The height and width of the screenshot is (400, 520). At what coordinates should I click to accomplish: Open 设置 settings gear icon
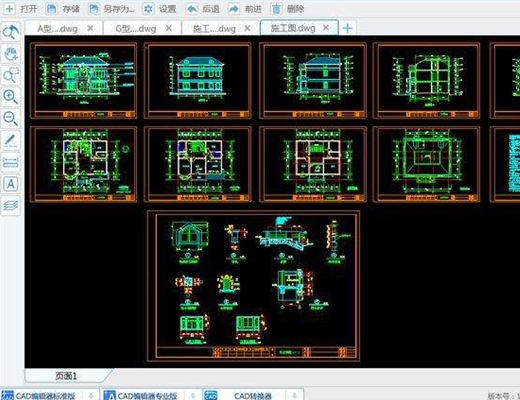click(148, 9)
